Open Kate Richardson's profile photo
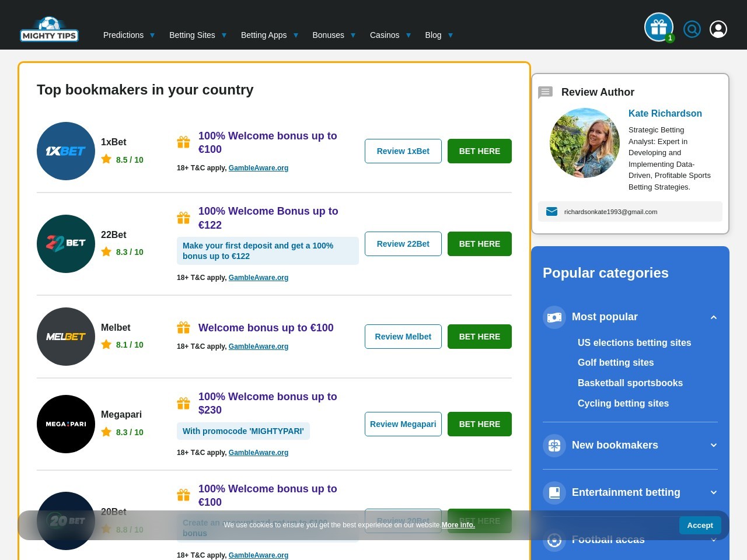The height and width of the screenshot is (560, 747). click(x=585, y=143)
